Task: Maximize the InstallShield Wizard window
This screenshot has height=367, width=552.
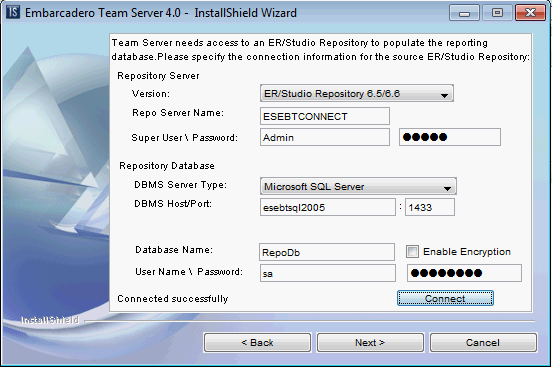Action: pos(497,13)
